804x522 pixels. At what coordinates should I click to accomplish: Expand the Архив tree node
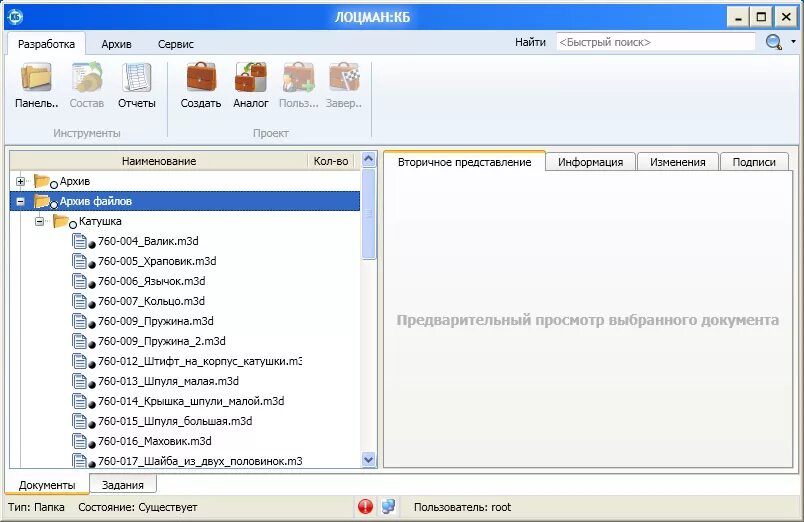click(x=21, y=181)
